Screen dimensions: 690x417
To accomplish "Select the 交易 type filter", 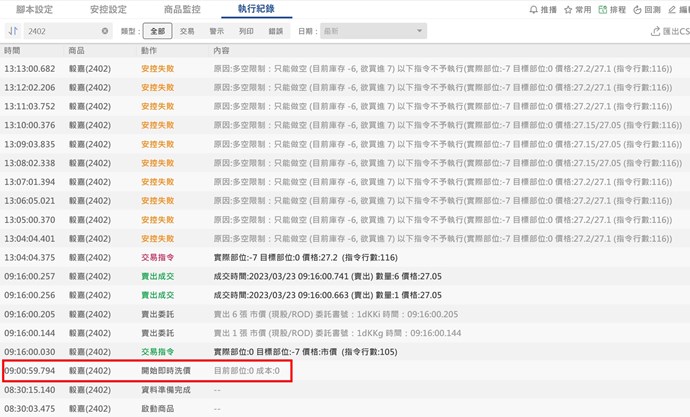I will [x=187, y=31].
